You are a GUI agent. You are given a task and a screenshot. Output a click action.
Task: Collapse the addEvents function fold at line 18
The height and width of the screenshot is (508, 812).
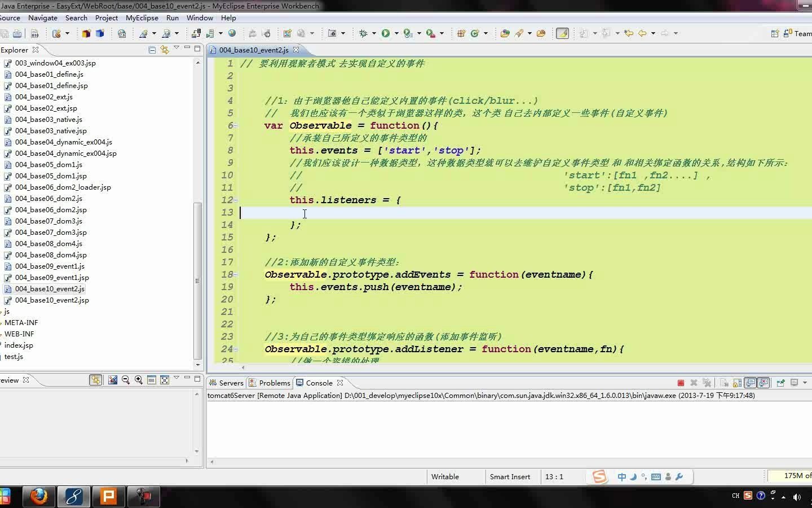pos(236,275)
